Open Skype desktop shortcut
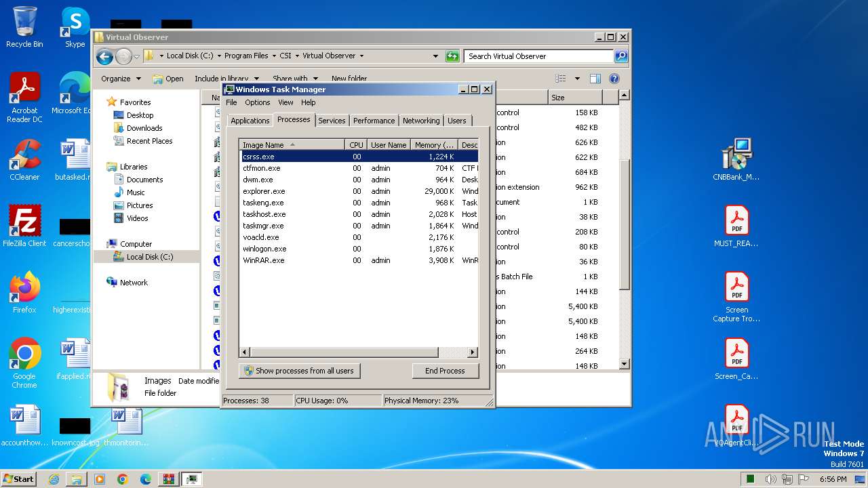 75,27
